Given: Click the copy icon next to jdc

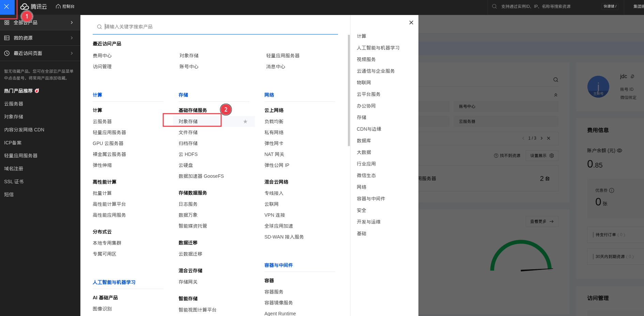Looking at the screenshot, I should [632, 76].
